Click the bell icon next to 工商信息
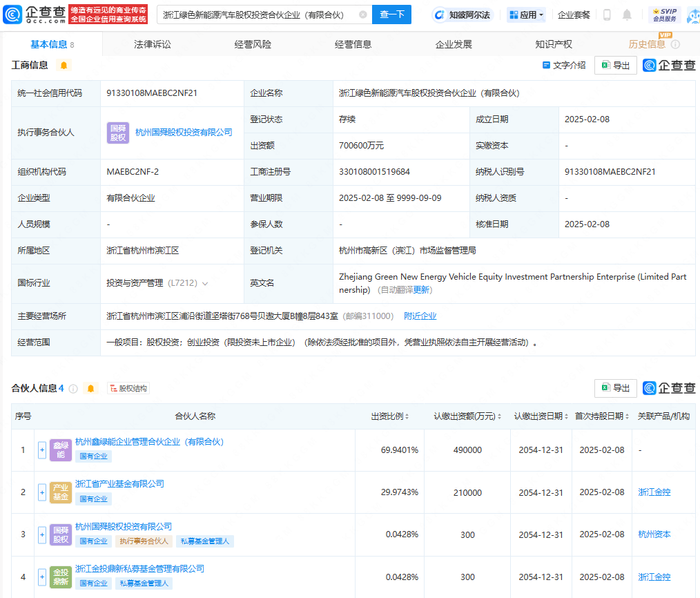This screenshot has height=598, width=700. (64, 66)
